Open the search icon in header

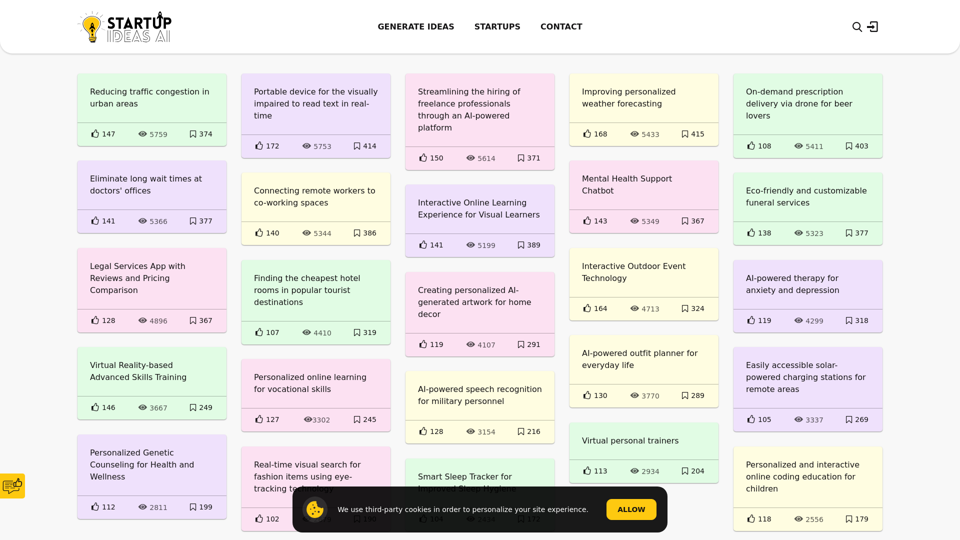tap(857, 27)
